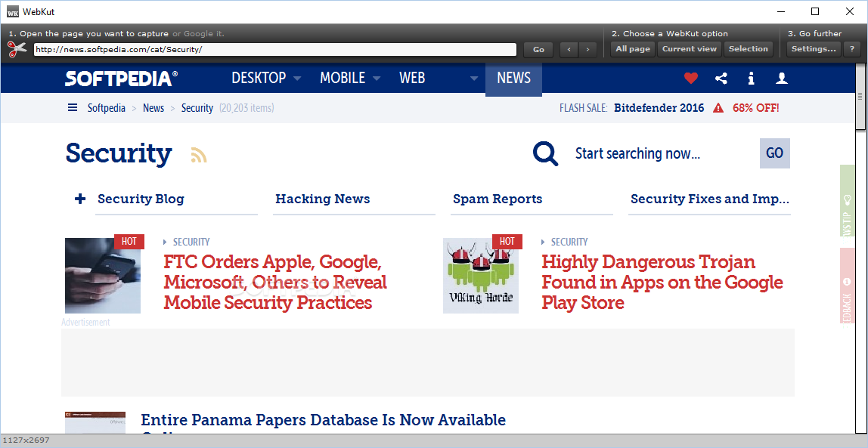The height and width of the screenshot is (448, 868).
Task: Click the WebKut scissors icon
Action: (17, 49)
